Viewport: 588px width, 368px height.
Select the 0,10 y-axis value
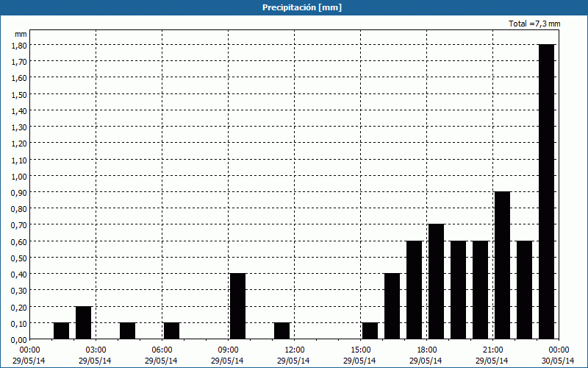pyautogui.click(x=19, y=323)
